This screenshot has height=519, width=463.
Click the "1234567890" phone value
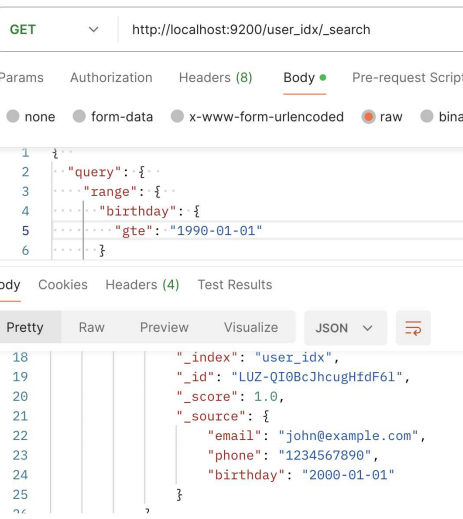tap(325, 455)
